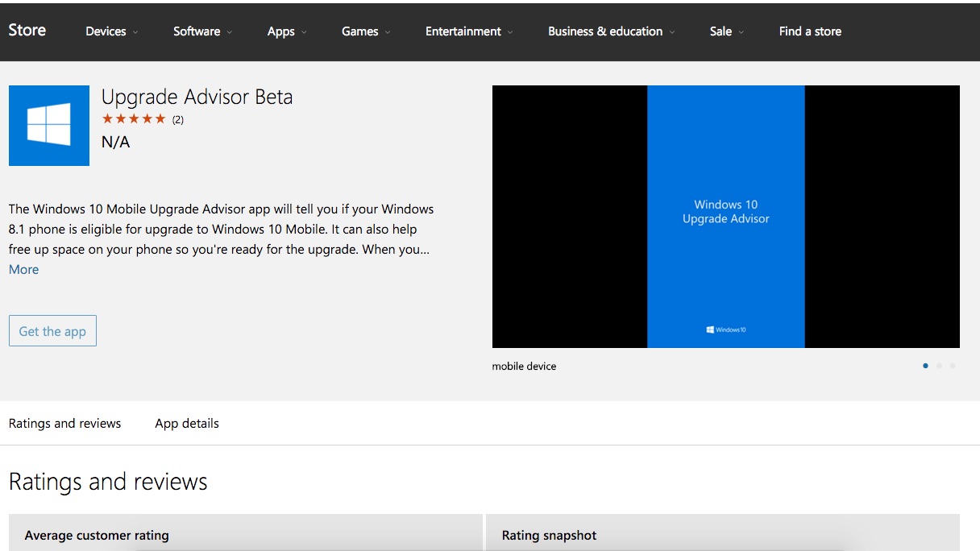
Task: Open the Games navigation menu
Action: (365, 31)
